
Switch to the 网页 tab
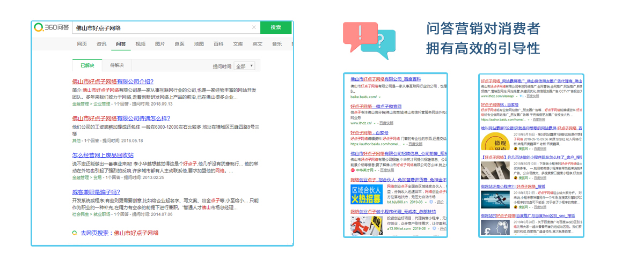click(x=82, y=44)
